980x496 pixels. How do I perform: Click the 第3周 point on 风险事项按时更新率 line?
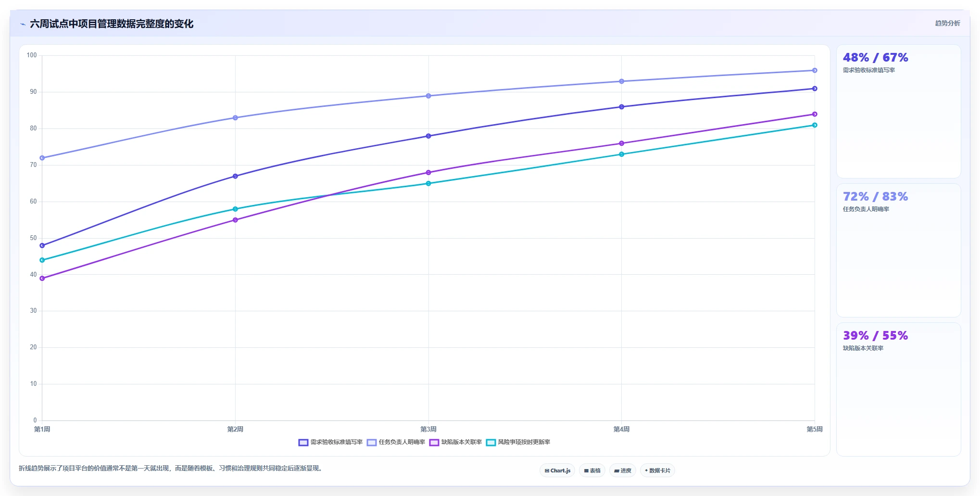[428, 183]
